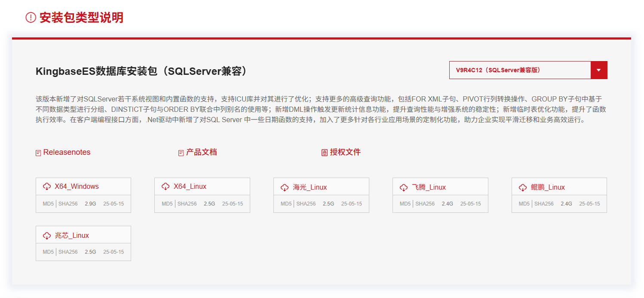Click the cloud download icon for 海光_Linux
644x298 pixels.
(x=285, y=187)
